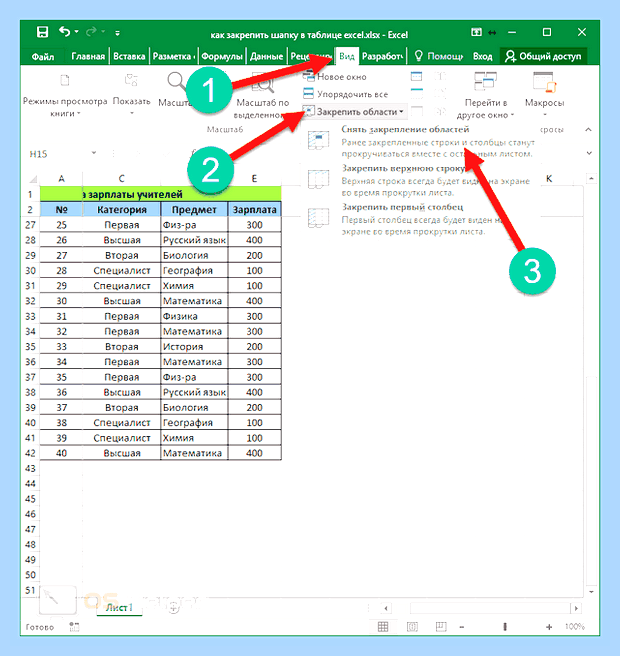Click the zoom slider handle

click(x=505, y=627)
